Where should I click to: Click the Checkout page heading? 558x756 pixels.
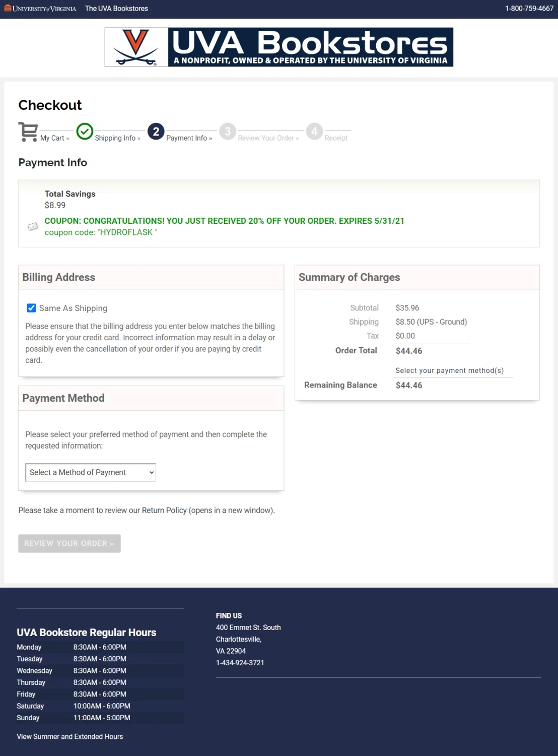(x=50, y=105)
